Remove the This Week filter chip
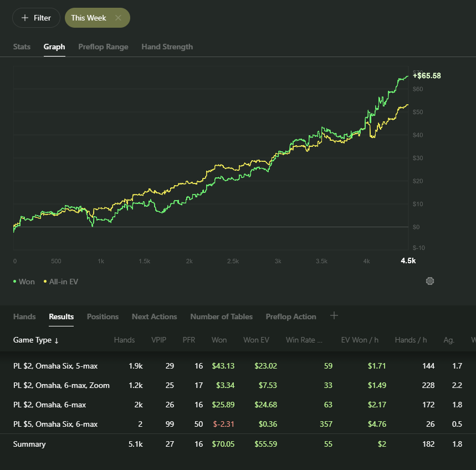The width and height of the screenshot is (476, 470). point(118,18)
